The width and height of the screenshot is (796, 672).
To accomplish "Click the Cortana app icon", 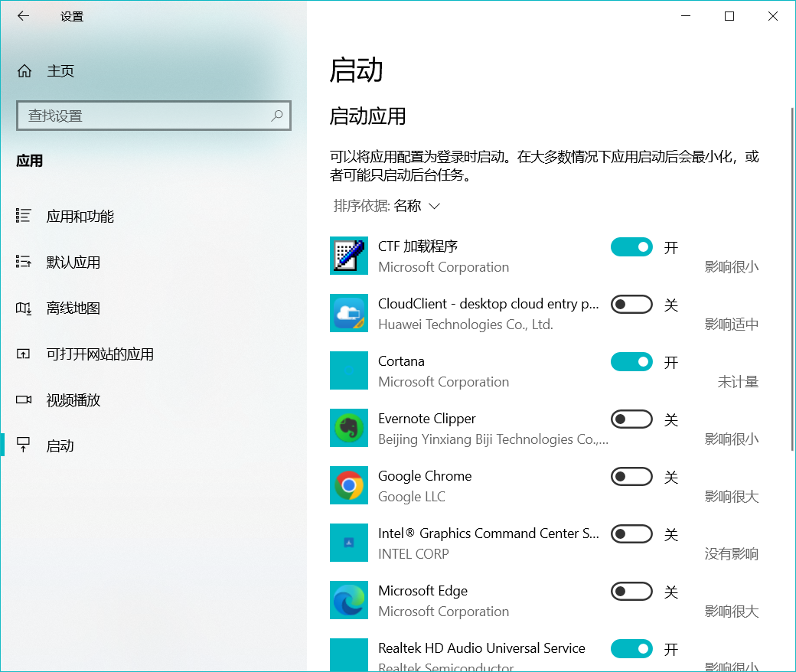I will [349, 370].
